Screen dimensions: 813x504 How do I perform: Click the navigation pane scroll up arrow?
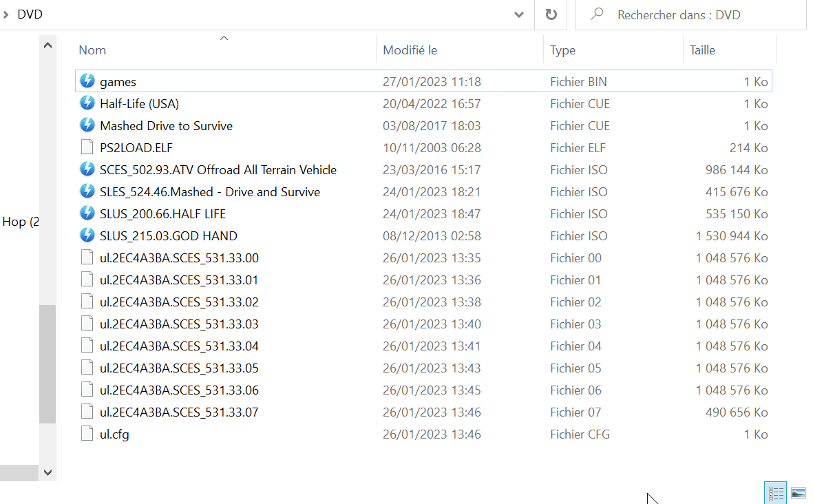(x=47, y=45)
